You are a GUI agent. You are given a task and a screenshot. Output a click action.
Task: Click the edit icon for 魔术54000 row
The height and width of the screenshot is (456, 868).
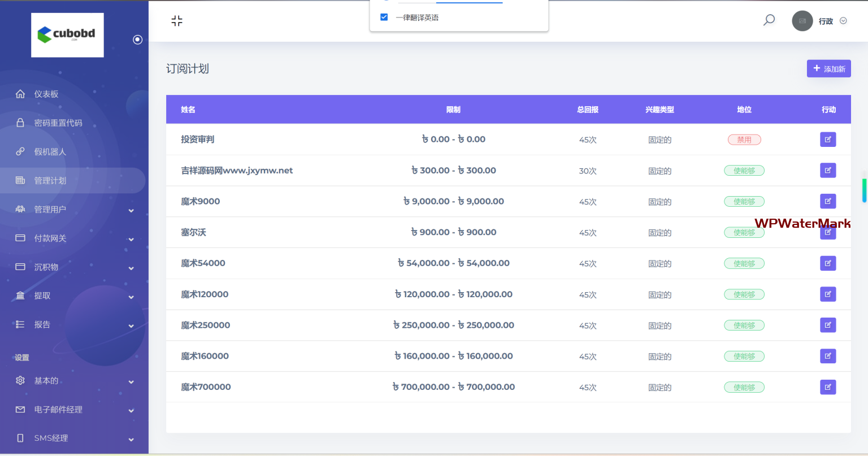pyautogui.click(x=828, y=263)
